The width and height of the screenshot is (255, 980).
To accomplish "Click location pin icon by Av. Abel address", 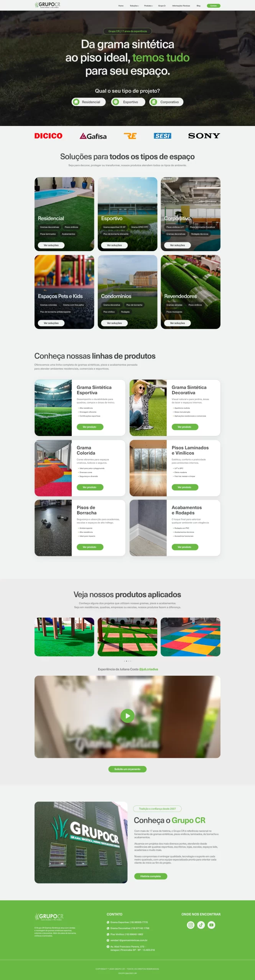I will [x=108, y=946].
